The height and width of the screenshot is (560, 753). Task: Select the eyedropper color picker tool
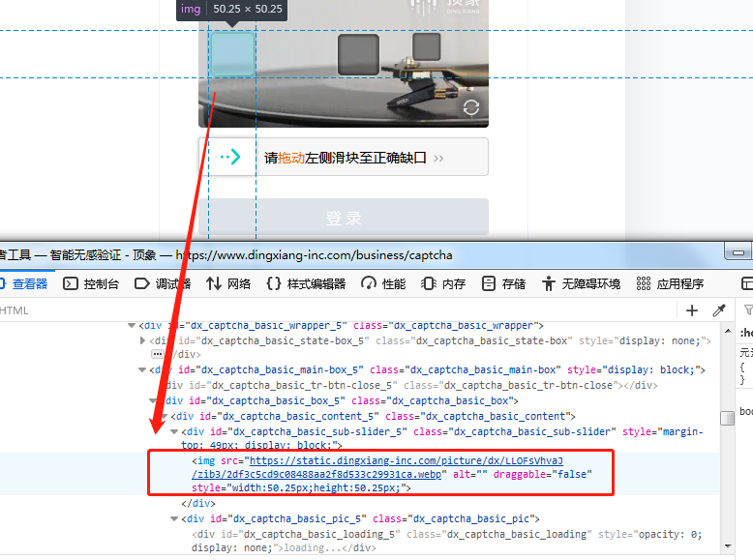[x=719, y=310]
